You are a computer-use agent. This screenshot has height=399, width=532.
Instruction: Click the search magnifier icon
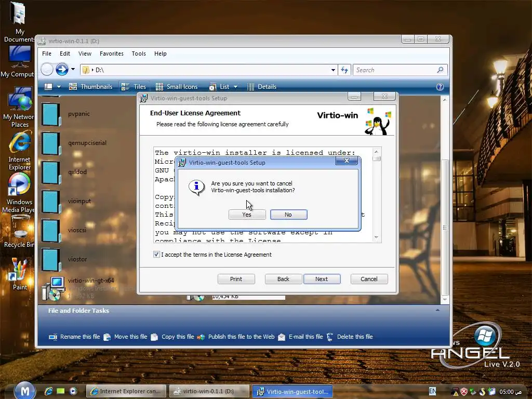click(441, 70)
